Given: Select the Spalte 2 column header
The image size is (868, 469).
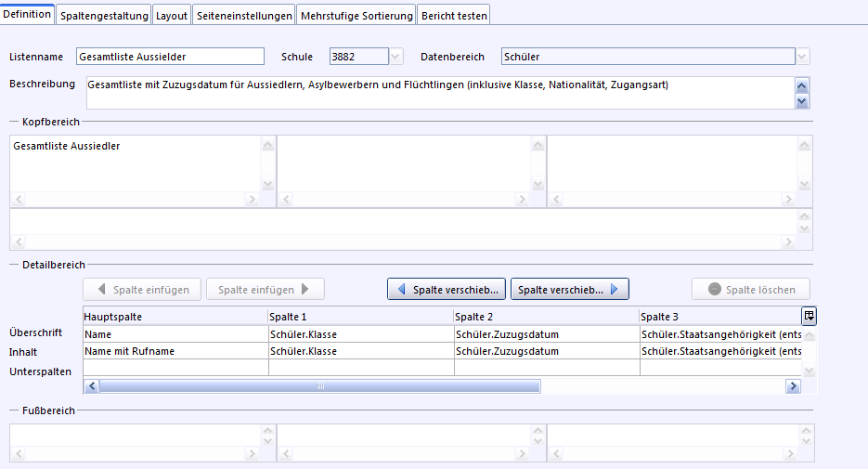Looking at the screenshot, I should click(x=547, y=317).
